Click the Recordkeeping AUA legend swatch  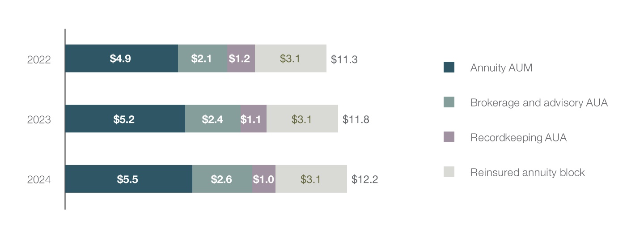click(x=449, y=137)
